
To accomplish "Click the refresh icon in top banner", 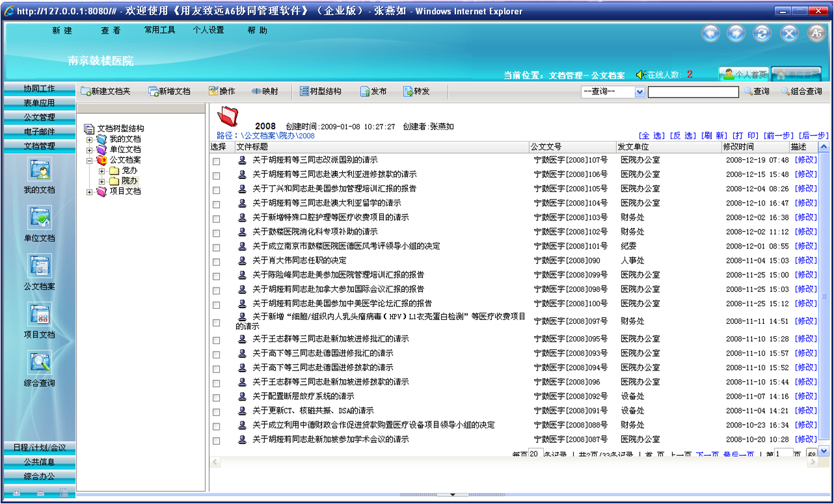I will [x=762, y=34].
